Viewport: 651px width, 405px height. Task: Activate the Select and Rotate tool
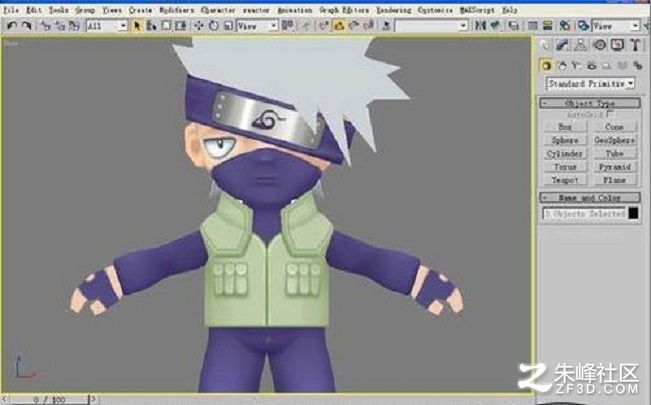214,26
